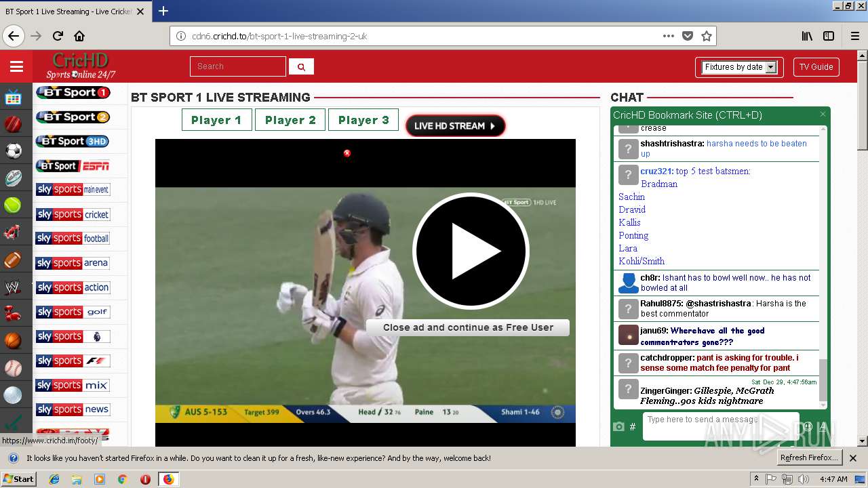Open the cricket ball sports category

[13, 124]
